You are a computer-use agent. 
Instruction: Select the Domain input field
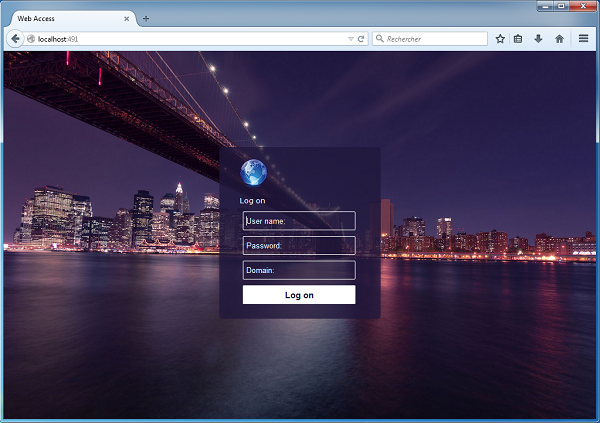(299, 270)
